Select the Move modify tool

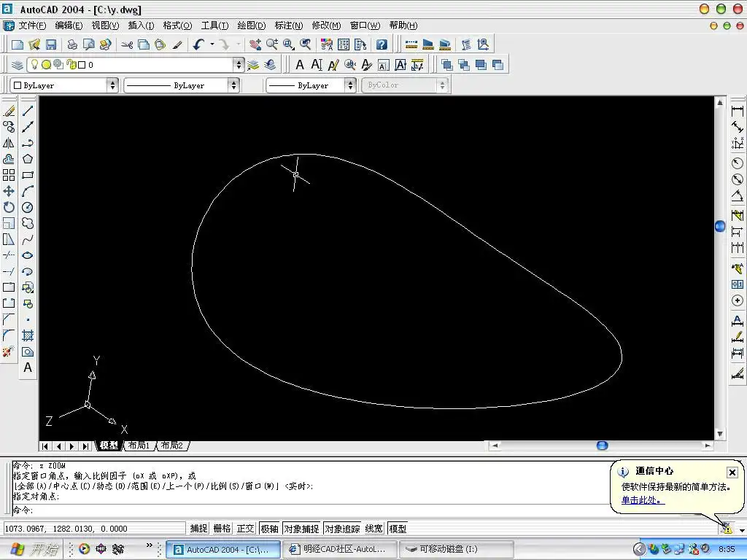[9, 191]
